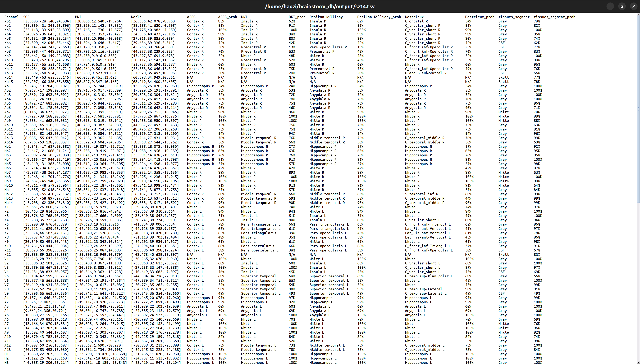640x364 pixels.
Task: Click channel name 'H1' in the first column
Action: click(7, 354)
